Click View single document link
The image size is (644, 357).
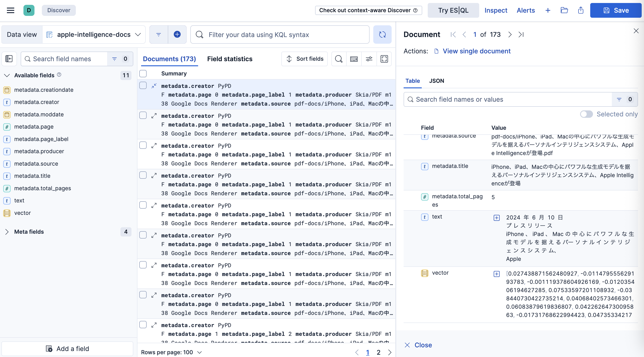pyautogui.click(x=476, y=51)
